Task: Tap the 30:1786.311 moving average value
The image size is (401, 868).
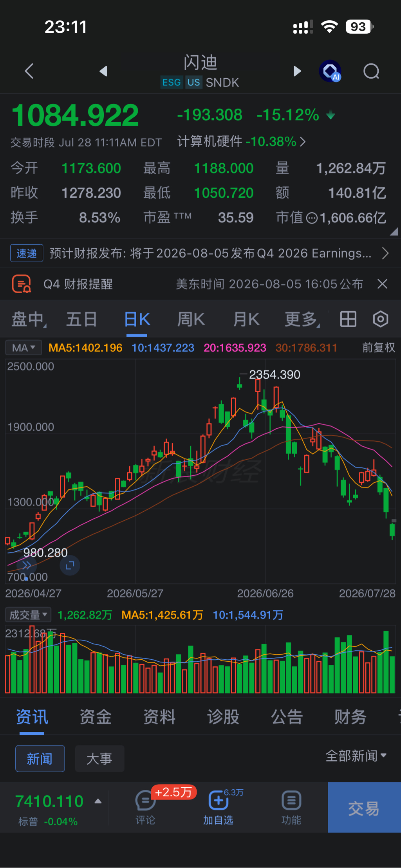Action: (306, 348)
